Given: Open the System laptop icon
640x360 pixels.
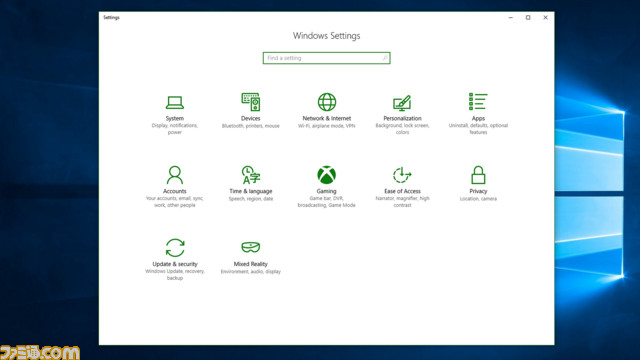Looking at the screenshot, I should (175, 102).
